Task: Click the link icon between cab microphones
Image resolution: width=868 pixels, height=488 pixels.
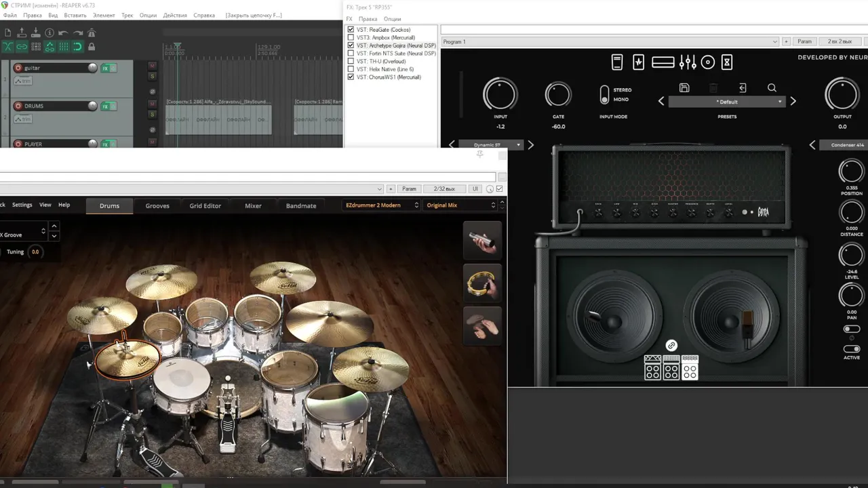Action: (x=671, y=345)
